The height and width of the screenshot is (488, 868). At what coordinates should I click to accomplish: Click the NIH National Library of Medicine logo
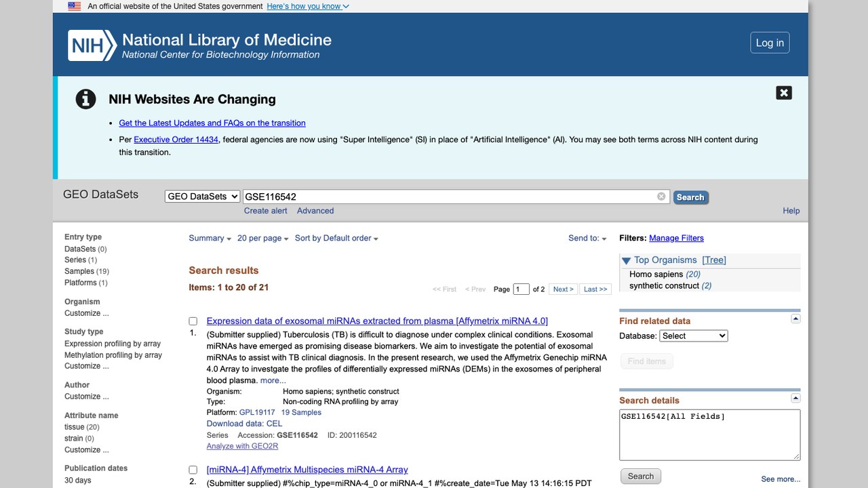200,45
